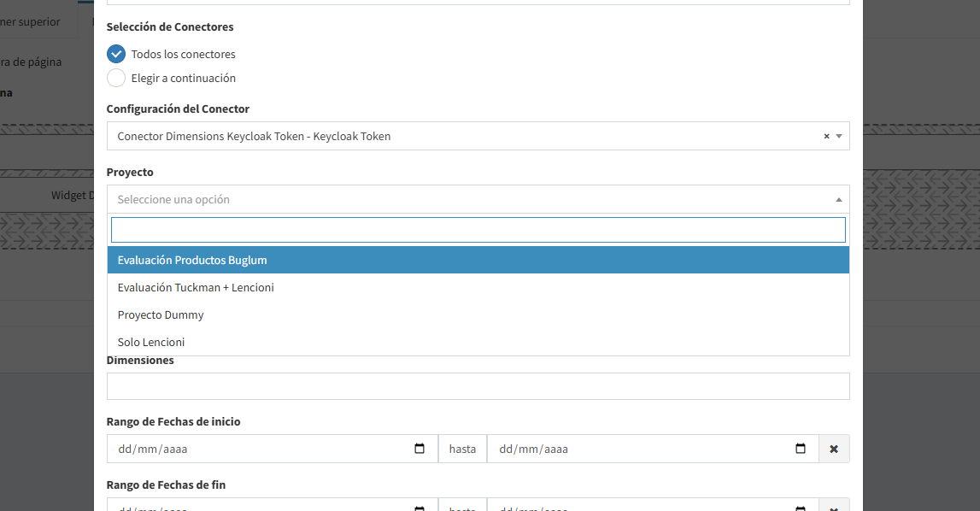Select the 'Elegir a continuación' radio option
Image resolution: width=980 pixels, height=511 pixels.
click(116, 78)
